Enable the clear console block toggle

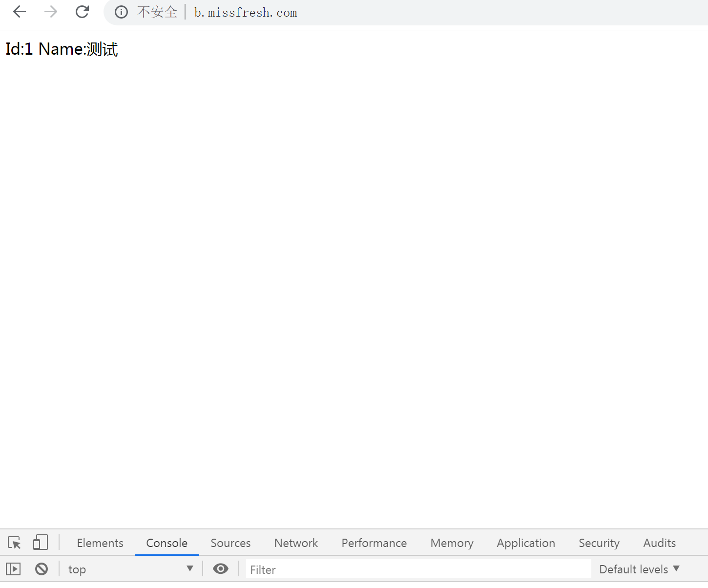42,568
